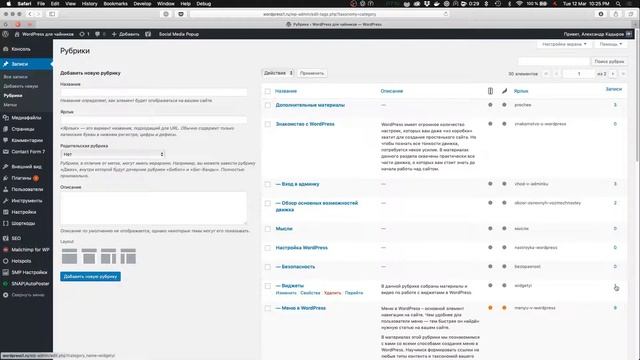Focus the category search input field
The height and width of the screenshot is (360, 640).
554,61
